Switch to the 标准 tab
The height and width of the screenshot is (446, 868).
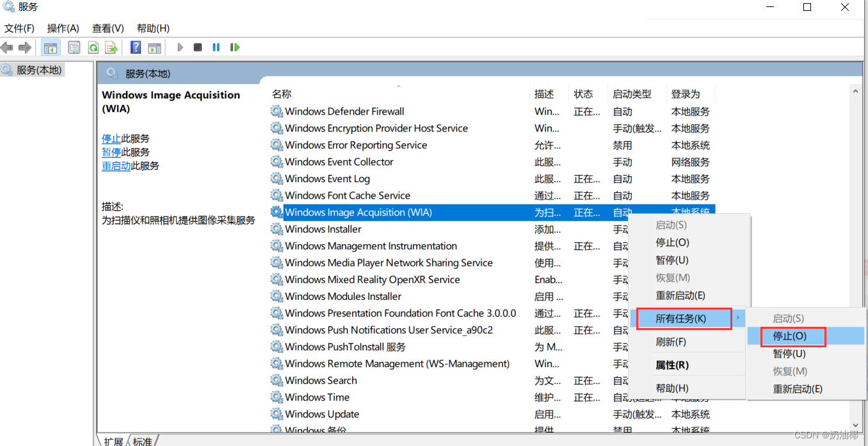[142, 441]
